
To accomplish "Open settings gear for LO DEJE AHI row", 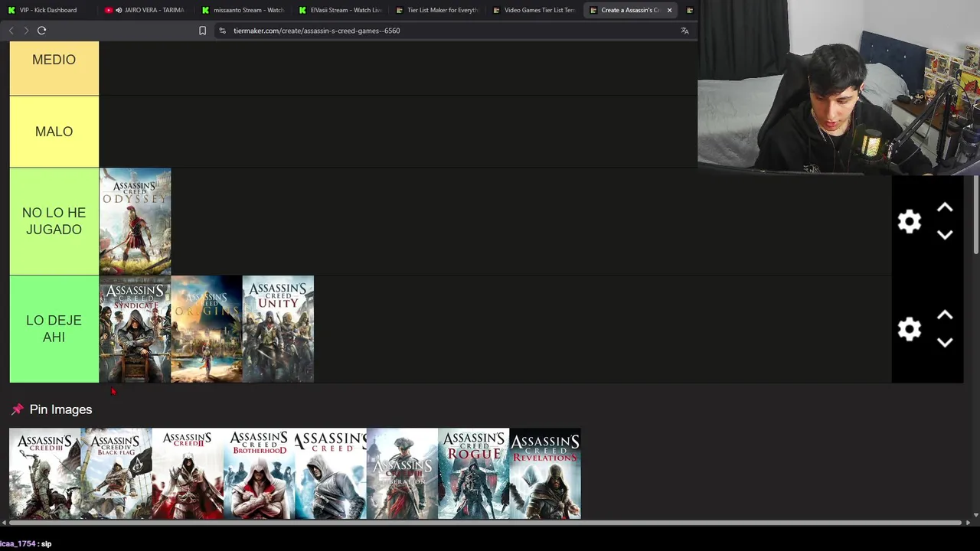I will coord(909,330).
